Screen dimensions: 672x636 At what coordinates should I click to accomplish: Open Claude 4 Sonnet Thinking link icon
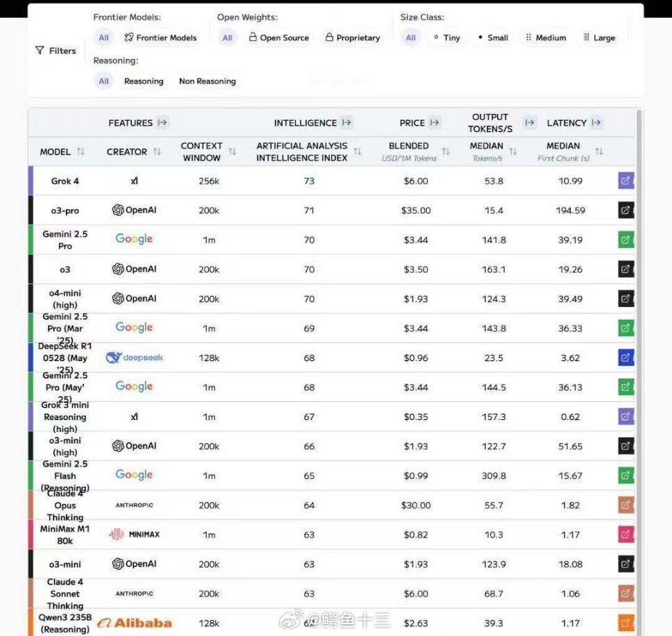(625, 594)
